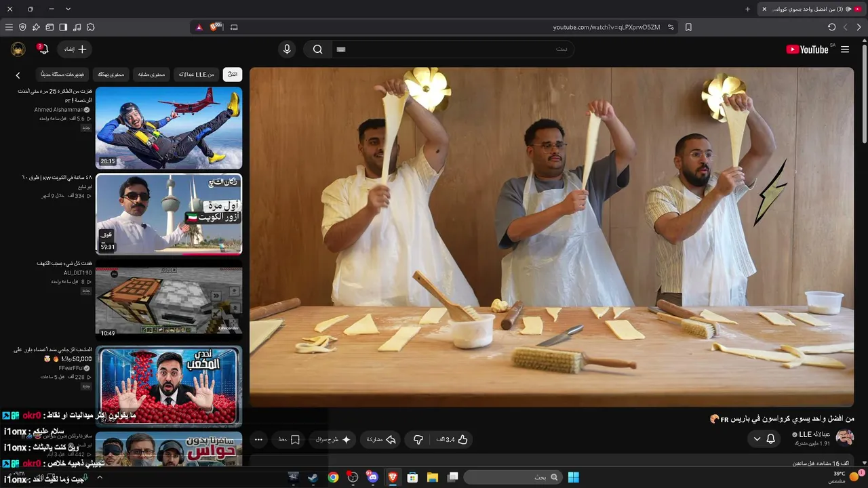Image resolution: width=868 pixels, height=488 pixels.
Task: Select the 'الكل' filter chip
Action: coord(233,75)
